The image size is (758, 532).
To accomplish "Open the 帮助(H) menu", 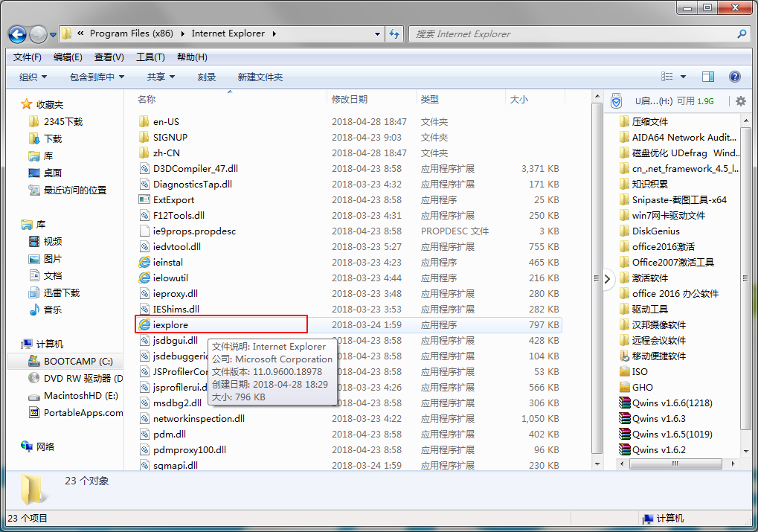I will click(192, 57).
